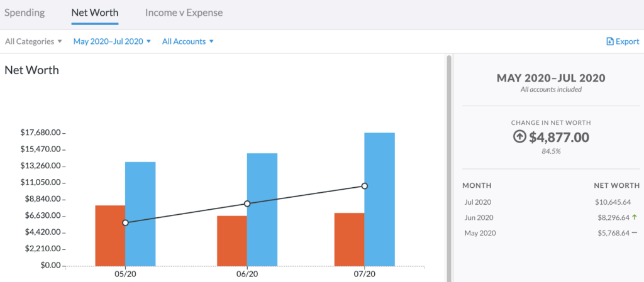Click the Export download icon

click(610, 41)
